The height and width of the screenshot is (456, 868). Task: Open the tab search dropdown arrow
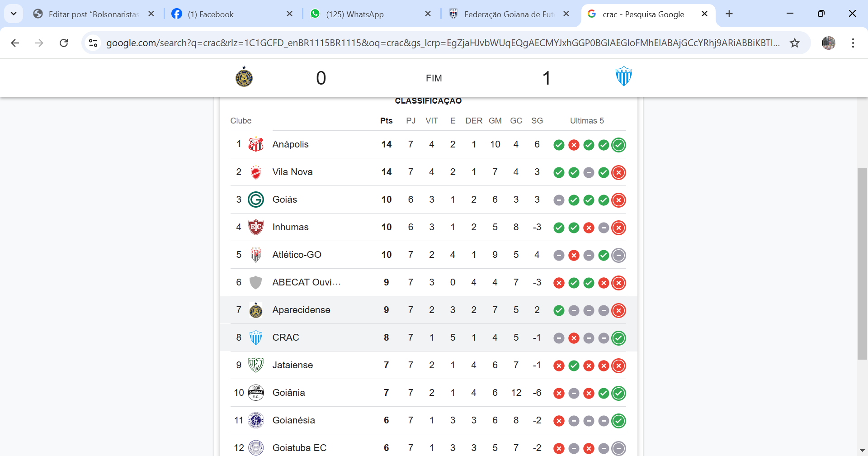pyautogui.click(x=14, y=14)
